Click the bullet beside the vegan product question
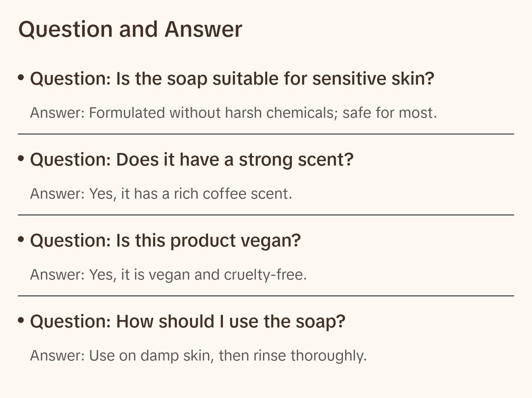This screenshot has height=398, width=532. coord(21,239)
